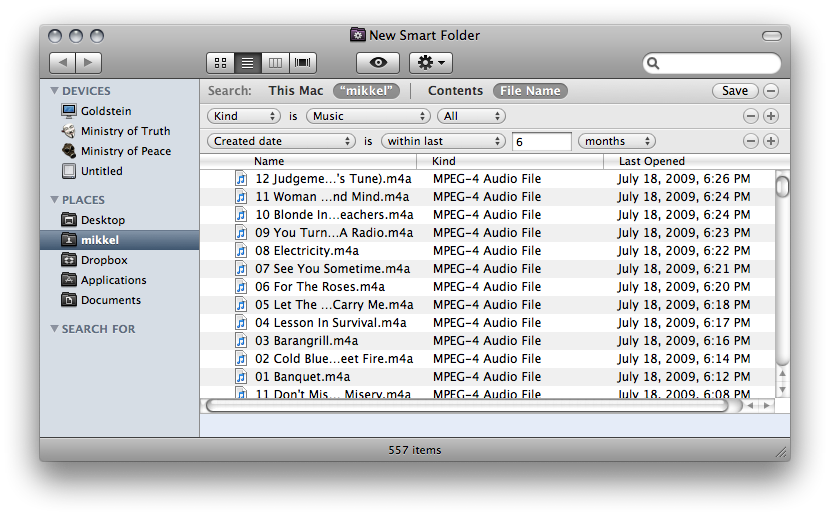The width and height of the screenshot is (830, 516).
Task: Set search scope to This Mac
Action: pyautogui.click(x=295, y=90)
